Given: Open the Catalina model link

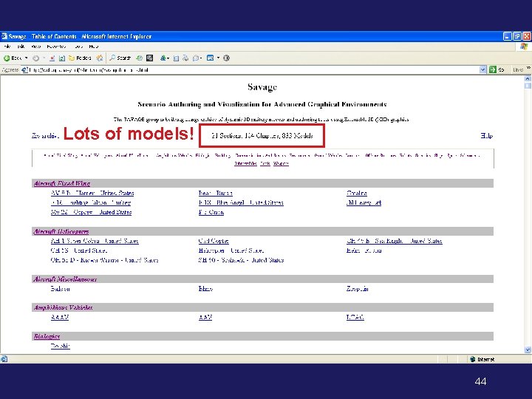Looking at the screenshot, I should [357, 193].
